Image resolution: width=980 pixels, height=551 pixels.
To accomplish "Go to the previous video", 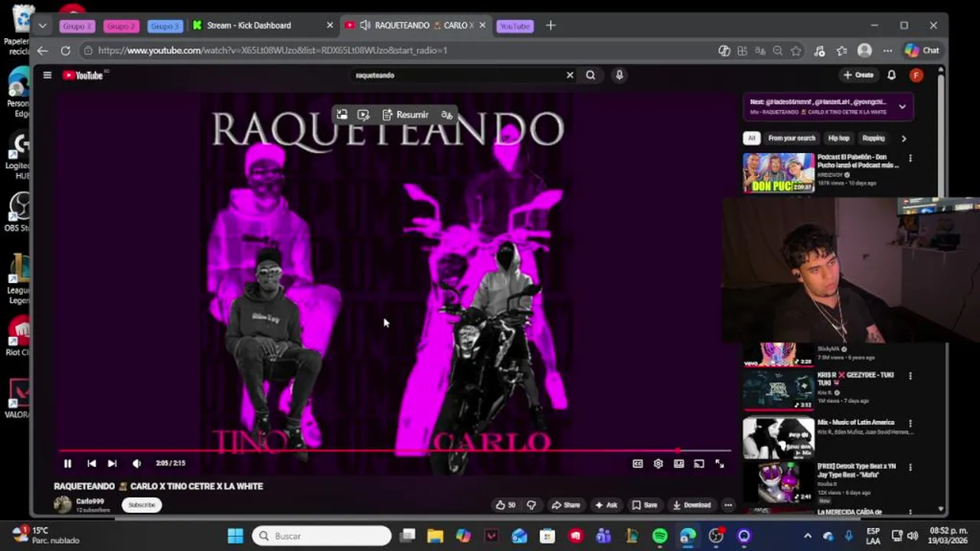I will (x=91, y=463).
